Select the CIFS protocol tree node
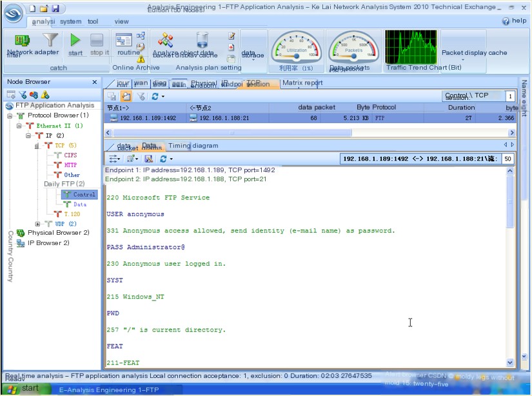 (70, 155)
